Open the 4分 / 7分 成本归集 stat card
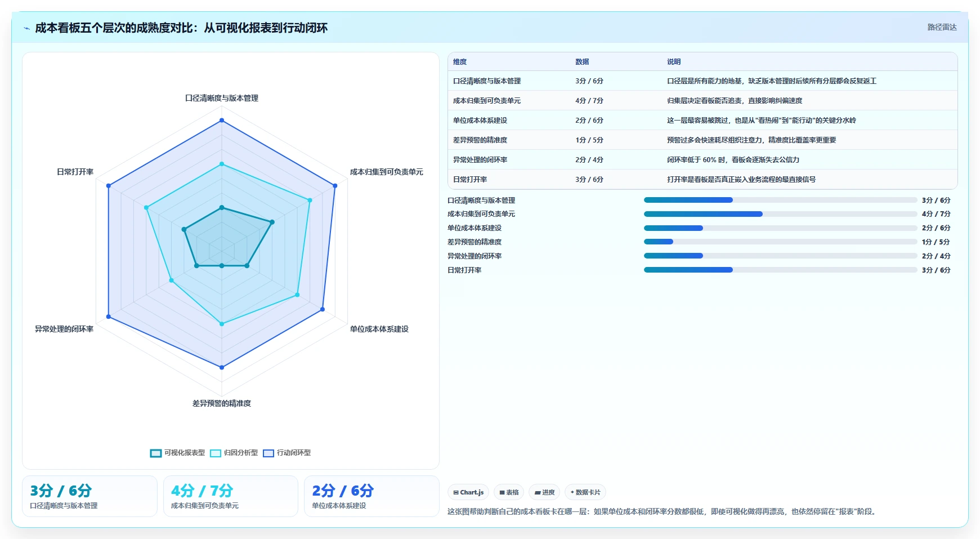Image resolution: width=980 pixels, height=539 pixels. 231,496
